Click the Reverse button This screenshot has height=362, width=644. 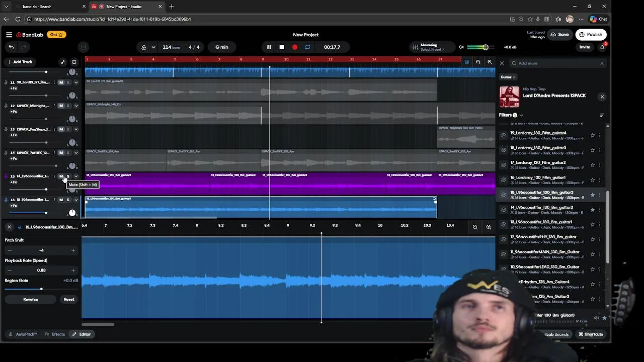30,299
